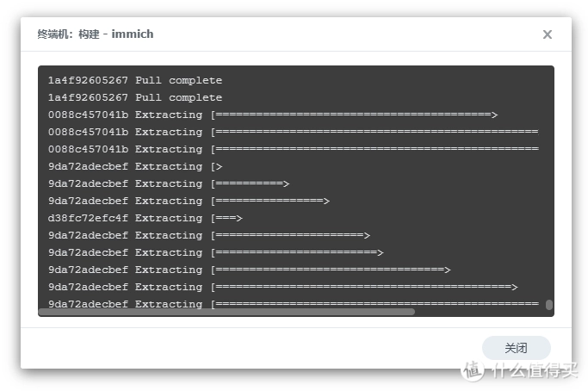Click the 什么值得买 watermark logo
The image size is (588, 391).
[x=519, y=370]
